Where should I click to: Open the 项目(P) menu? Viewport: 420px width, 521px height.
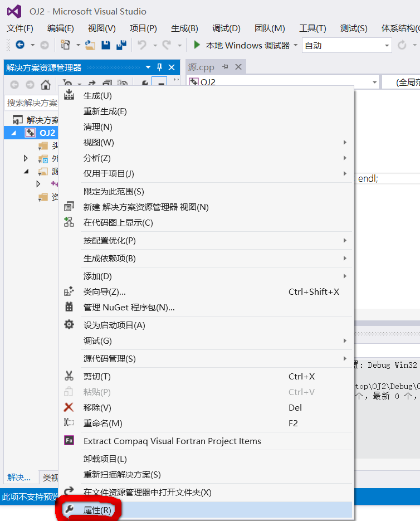[x=143, y=28]
